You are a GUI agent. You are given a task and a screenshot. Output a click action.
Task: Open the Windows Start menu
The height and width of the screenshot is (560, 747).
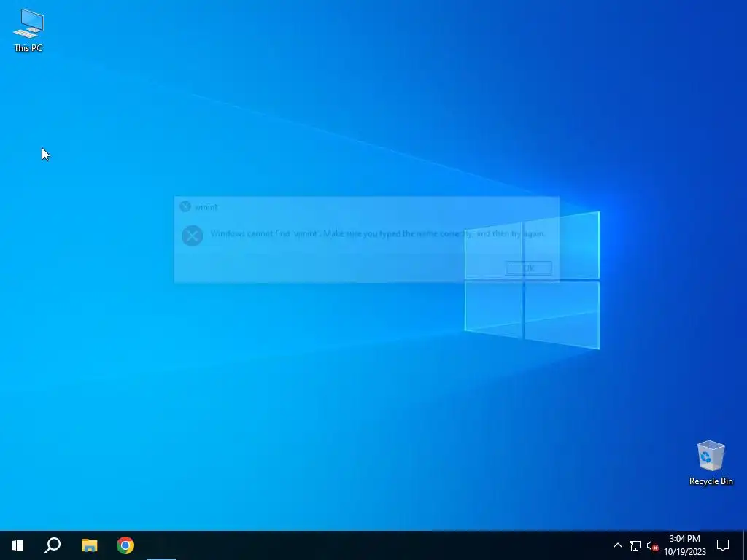[x=18, y=545]
